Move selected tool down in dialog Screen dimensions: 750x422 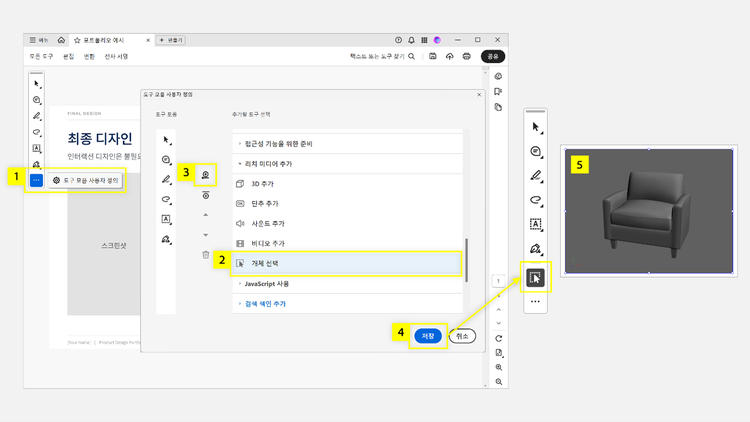click(x=206, y=235)
